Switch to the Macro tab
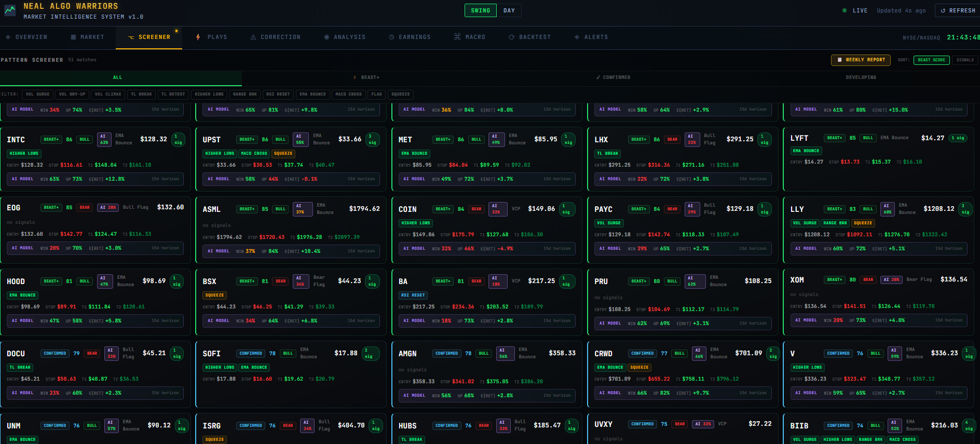The height and width of the screenshot is (444, 980). [x=469, y=37]
